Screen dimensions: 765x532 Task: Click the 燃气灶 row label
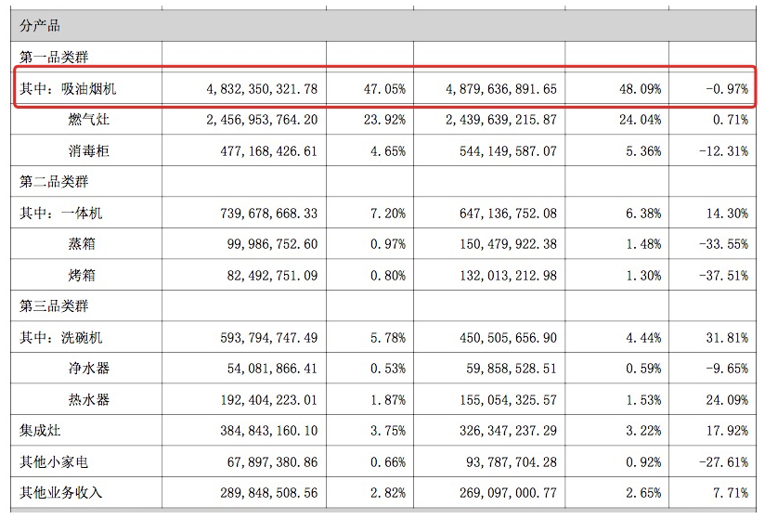[x=88, y=120]
